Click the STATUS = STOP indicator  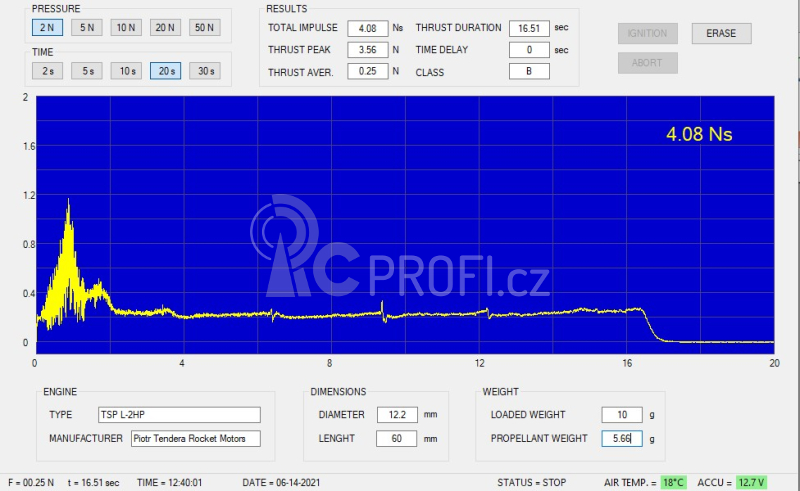[532, 482]
